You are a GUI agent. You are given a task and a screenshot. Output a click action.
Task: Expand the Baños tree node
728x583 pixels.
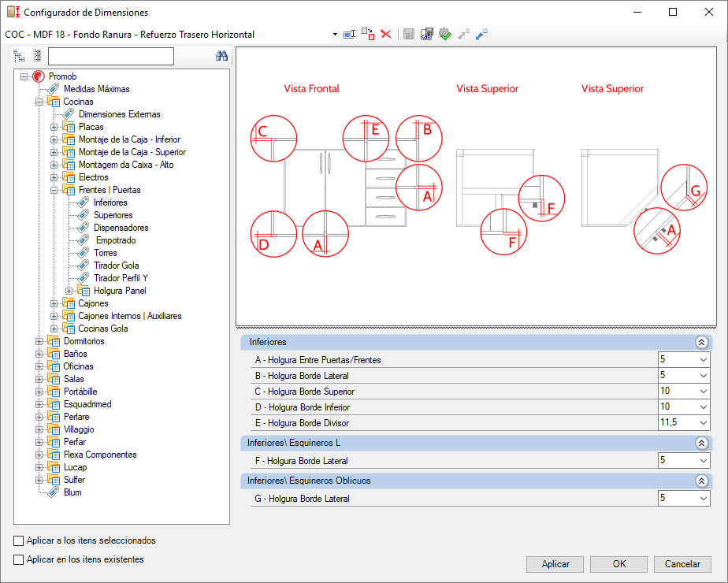coord(39,355)
